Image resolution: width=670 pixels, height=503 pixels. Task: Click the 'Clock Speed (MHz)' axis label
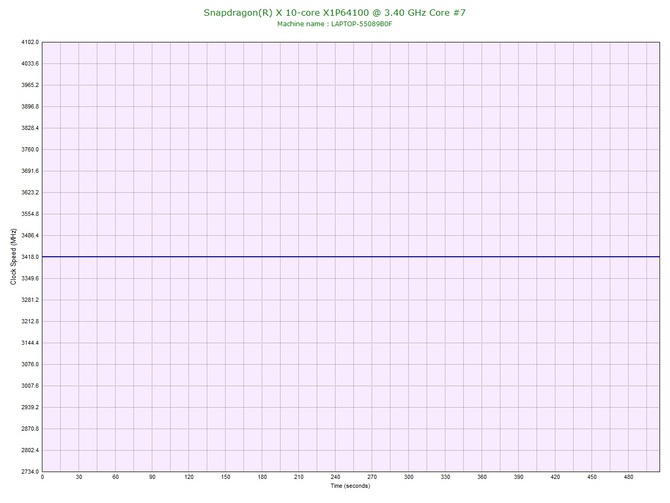pos(14,256)
